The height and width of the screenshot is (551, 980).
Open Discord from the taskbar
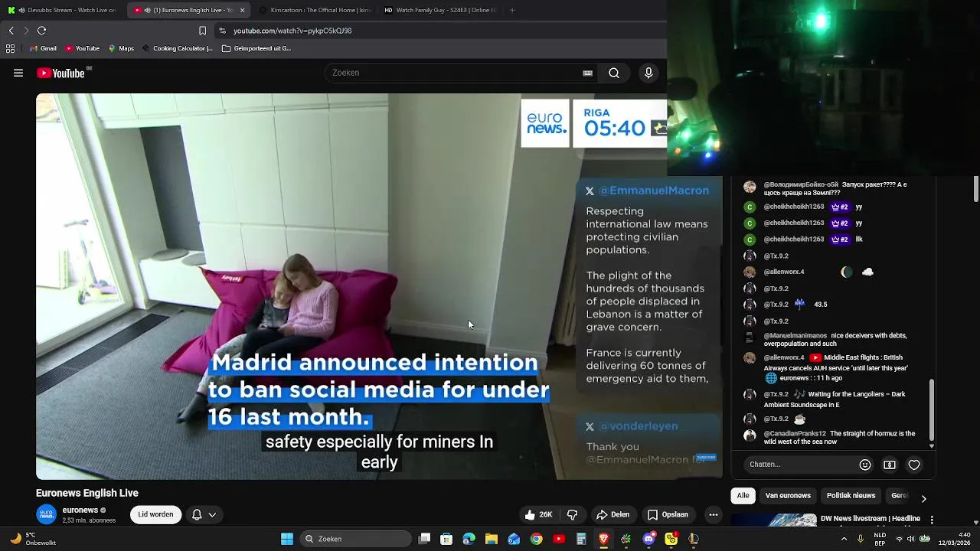coord(648,539)
